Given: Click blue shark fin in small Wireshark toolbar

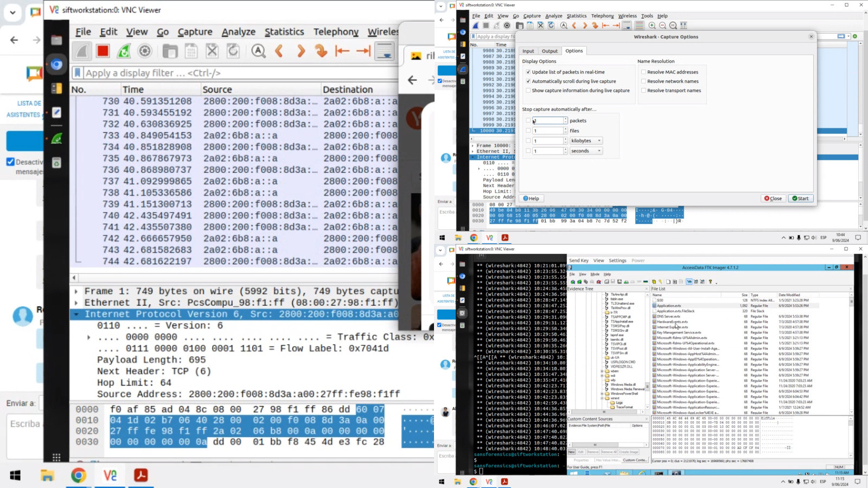Looking at the screenshot, I should tap(476, 25).
